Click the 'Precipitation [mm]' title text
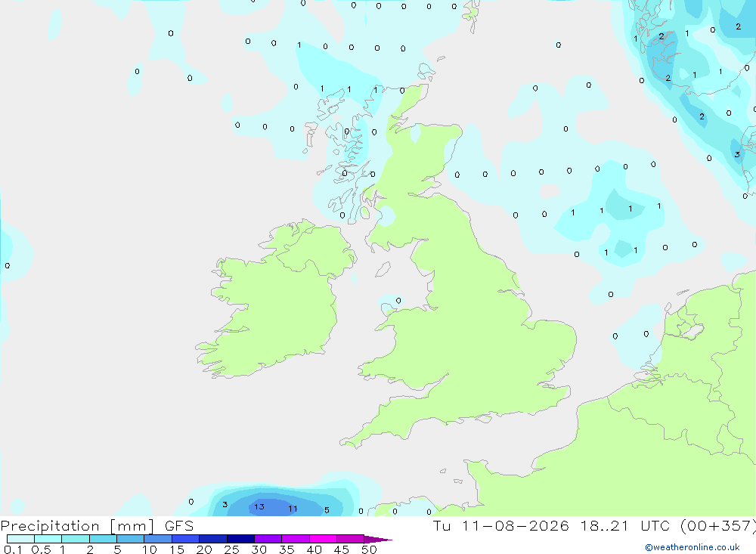756x554 pixels. click(77, 526)
